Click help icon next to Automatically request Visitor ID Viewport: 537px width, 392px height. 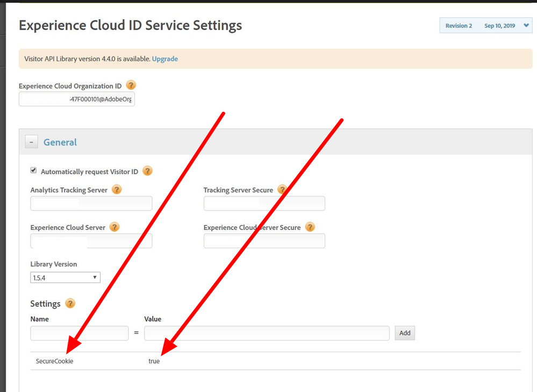click(x=147, y=171)
